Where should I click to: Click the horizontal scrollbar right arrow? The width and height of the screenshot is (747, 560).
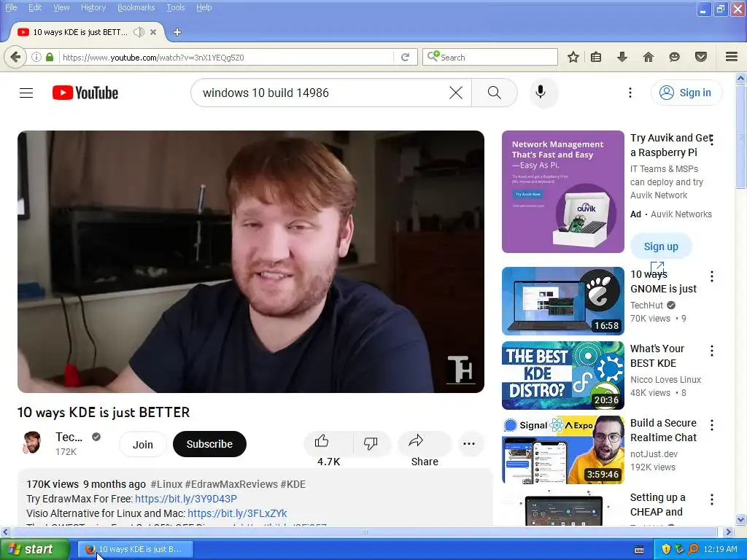pos(728,532)
